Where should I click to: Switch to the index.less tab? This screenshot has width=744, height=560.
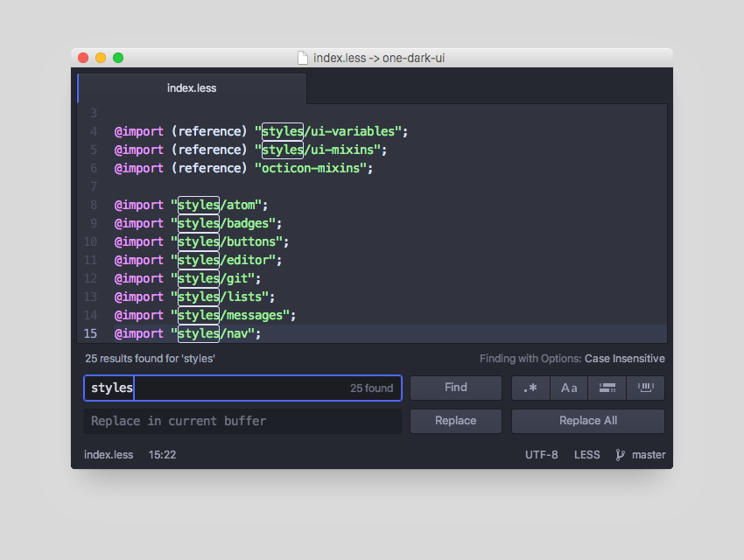(x=192, y=88)
